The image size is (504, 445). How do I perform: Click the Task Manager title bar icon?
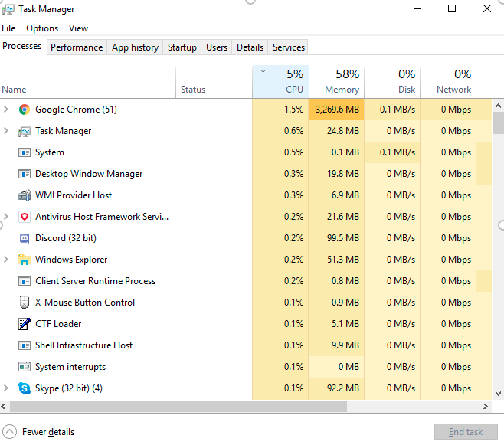point(8,9)
